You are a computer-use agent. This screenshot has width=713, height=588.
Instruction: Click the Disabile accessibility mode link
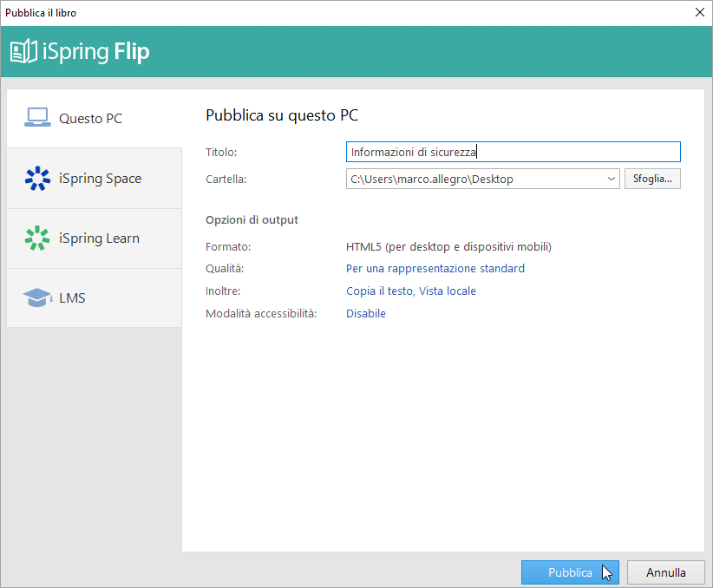pyautogui.click(x=365, y=314)
